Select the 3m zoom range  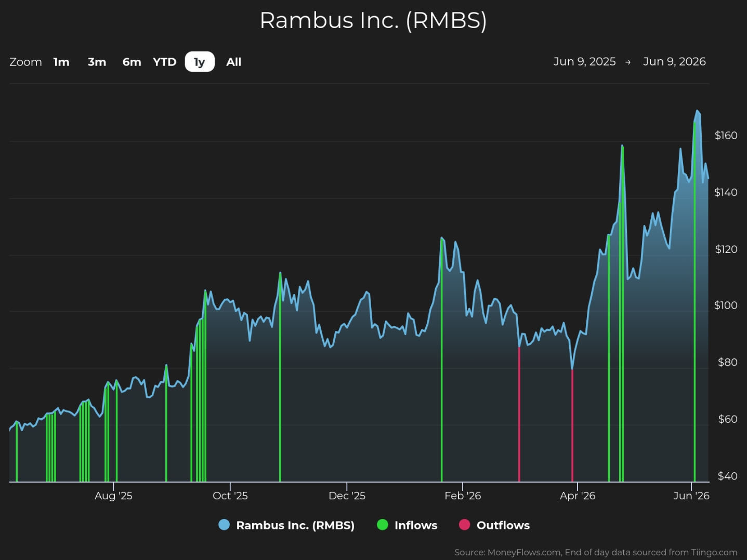[97, 62]
